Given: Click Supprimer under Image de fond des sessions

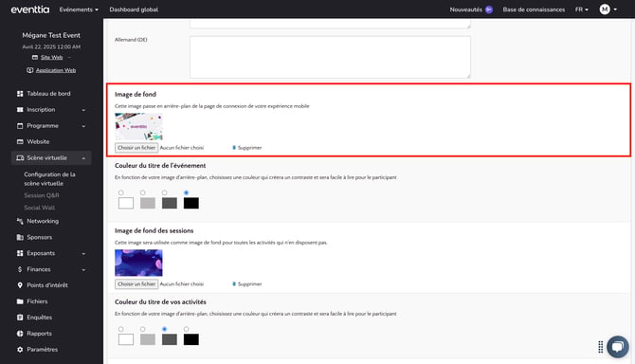Looking at the screenshot, I should (249, 284).
